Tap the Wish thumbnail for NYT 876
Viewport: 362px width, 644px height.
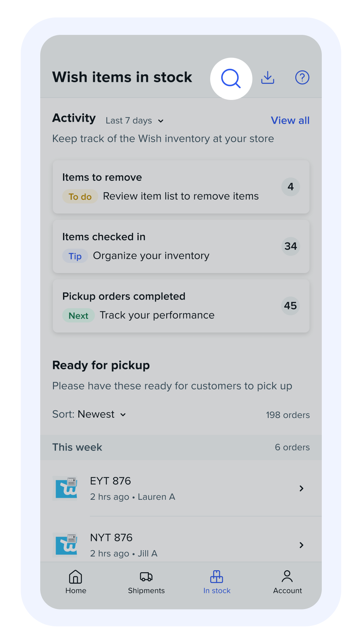[66, 545]
